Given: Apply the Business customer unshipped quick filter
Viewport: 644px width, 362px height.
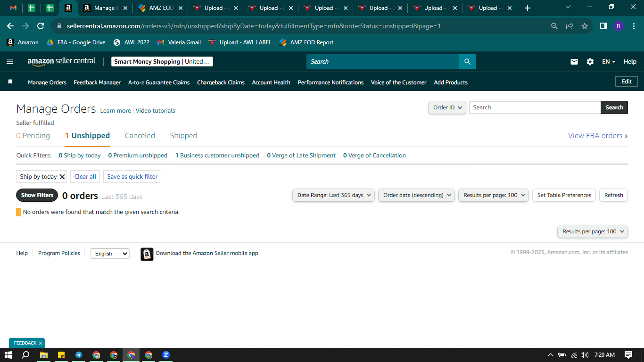Looking at the screenshot, I should click(x=217, y=156).
